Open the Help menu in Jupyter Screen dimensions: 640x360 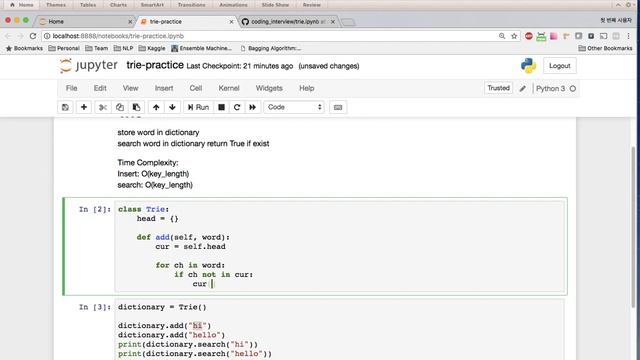coord(307,88)
